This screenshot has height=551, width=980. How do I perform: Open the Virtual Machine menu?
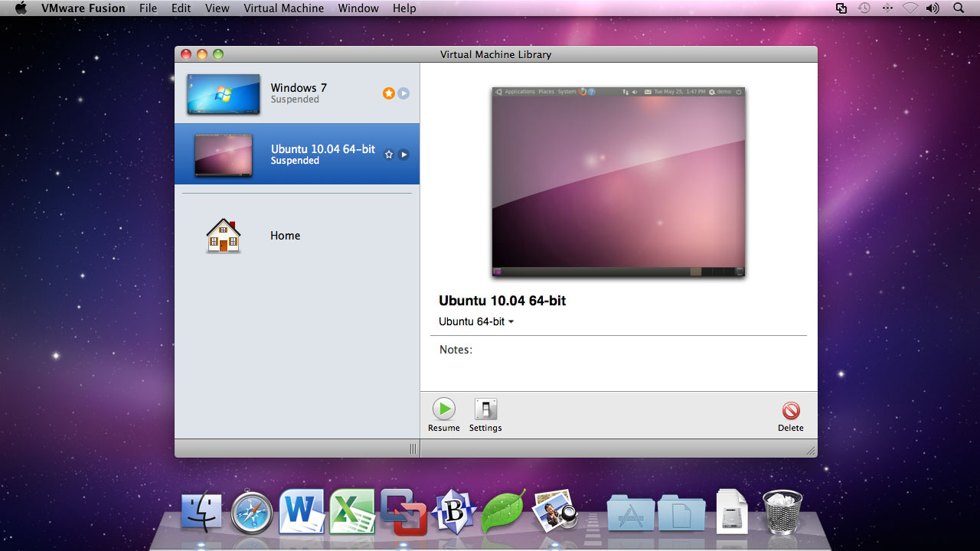coord(284,8)
